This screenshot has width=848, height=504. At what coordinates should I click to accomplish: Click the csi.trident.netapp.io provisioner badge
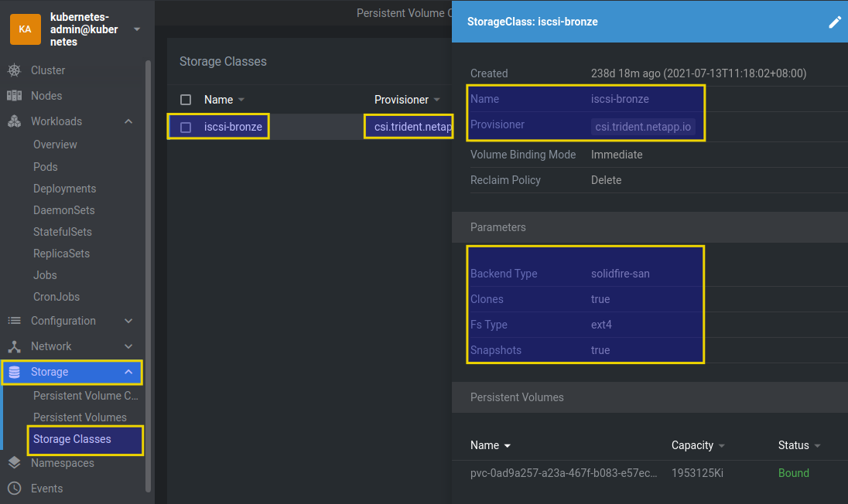(x=643, y=127)
